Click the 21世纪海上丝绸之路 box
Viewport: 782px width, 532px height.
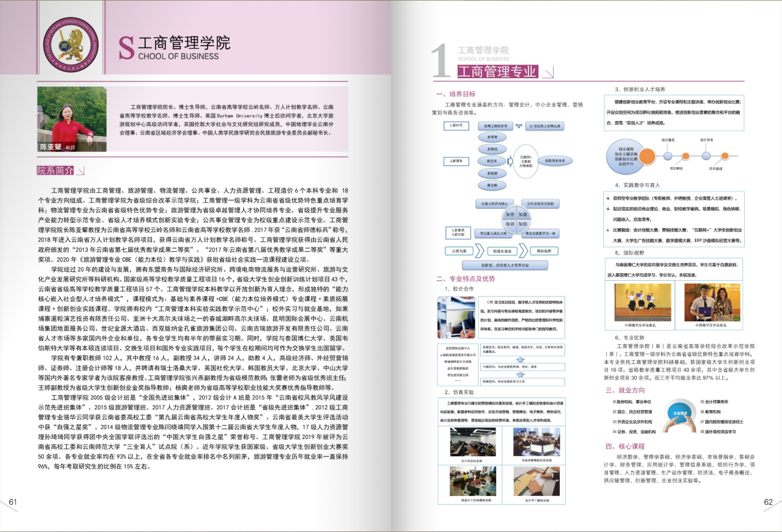[x=545, y=126]
